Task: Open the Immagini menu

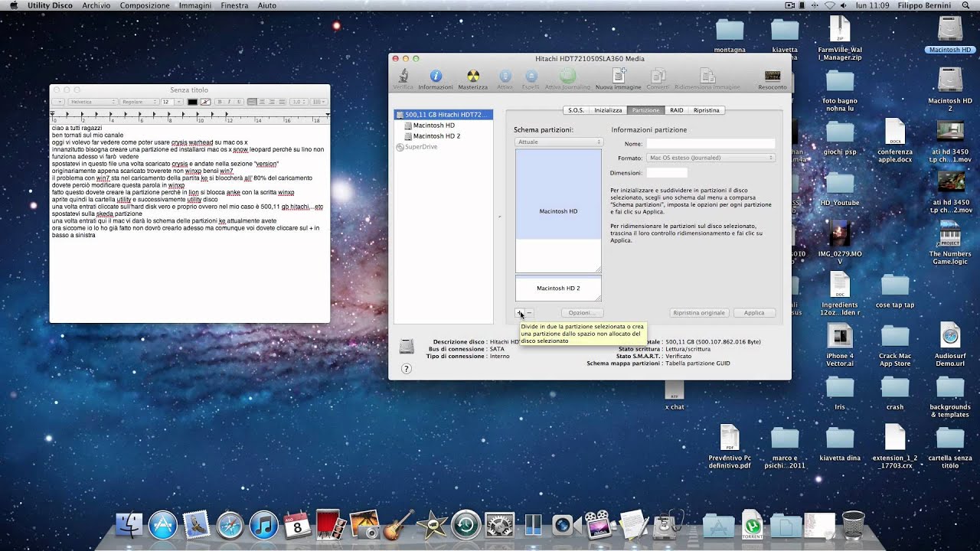Action: [x=195, y=5]
